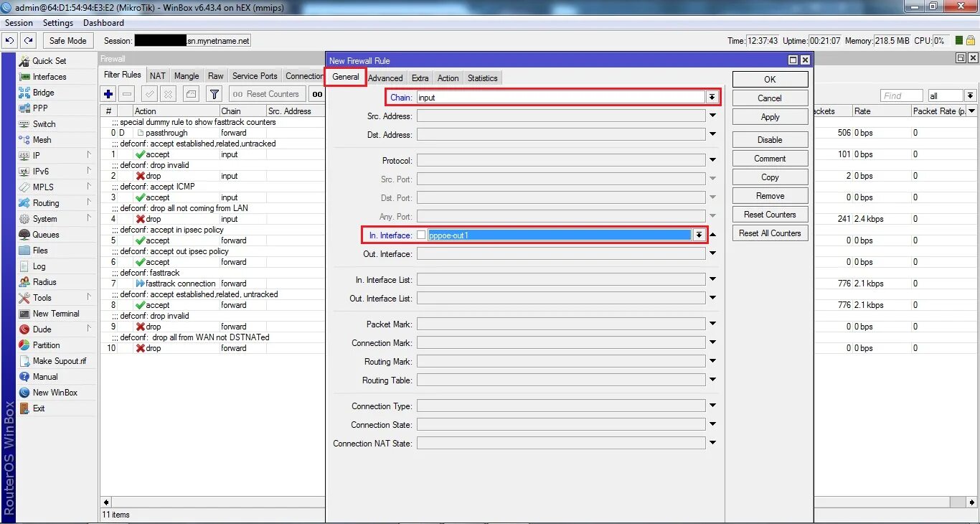Switch to the Extra tab

pyautogui.click(x=420, y=78)
